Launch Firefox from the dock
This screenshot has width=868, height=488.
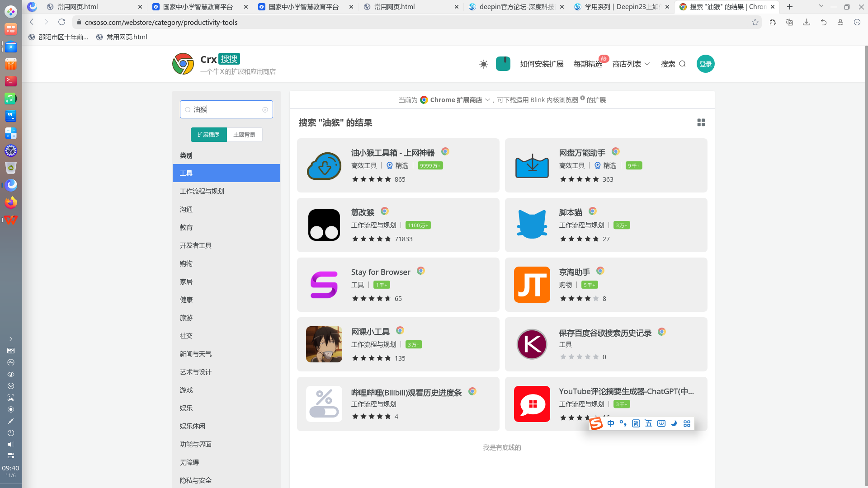(x=11, y=202)
